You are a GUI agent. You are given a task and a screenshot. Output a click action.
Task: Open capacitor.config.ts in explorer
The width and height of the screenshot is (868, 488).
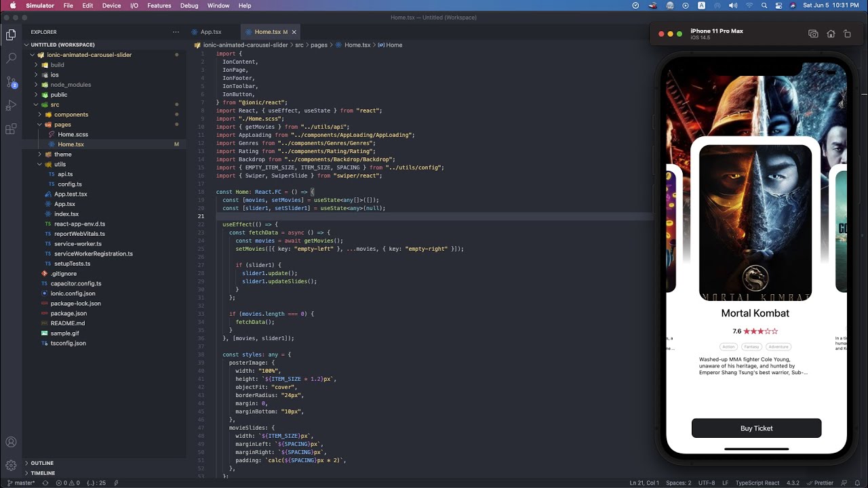tap(76, 283)
